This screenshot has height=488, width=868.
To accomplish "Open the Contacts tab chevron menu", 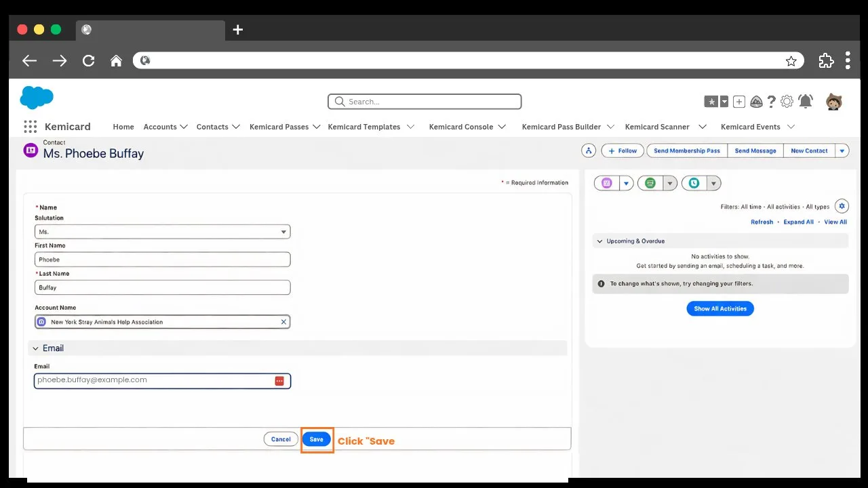I will [x=236, y=127].
